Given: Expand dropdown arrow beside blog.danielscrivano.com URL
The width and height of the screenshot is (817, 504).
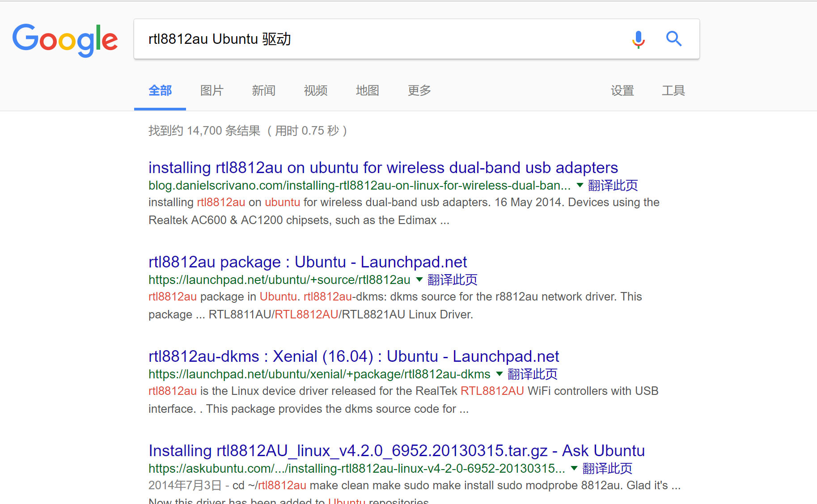Looking at the screenshot, I should click(x=580, y=185).
